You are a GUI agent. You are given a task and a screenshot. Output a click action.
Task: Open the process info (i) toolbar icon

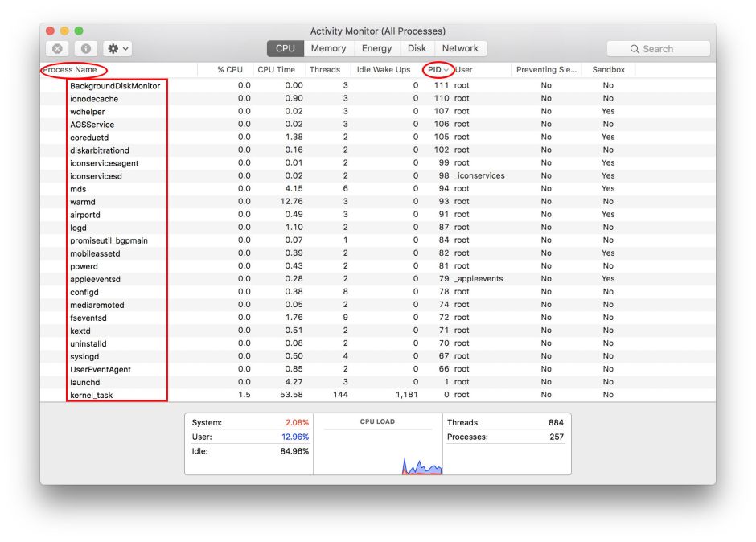(86, 49)
